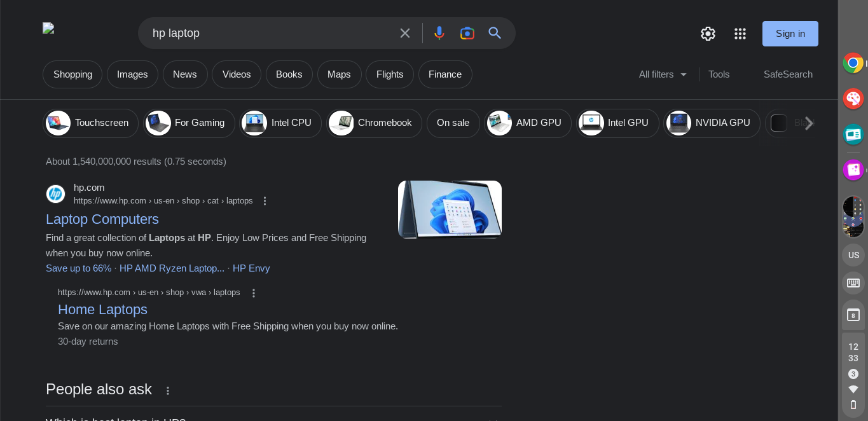The height and width of the screenshot is (421, 868).
Task: Open the magenta sparkle app in shelf
Action: click(853, 170)
